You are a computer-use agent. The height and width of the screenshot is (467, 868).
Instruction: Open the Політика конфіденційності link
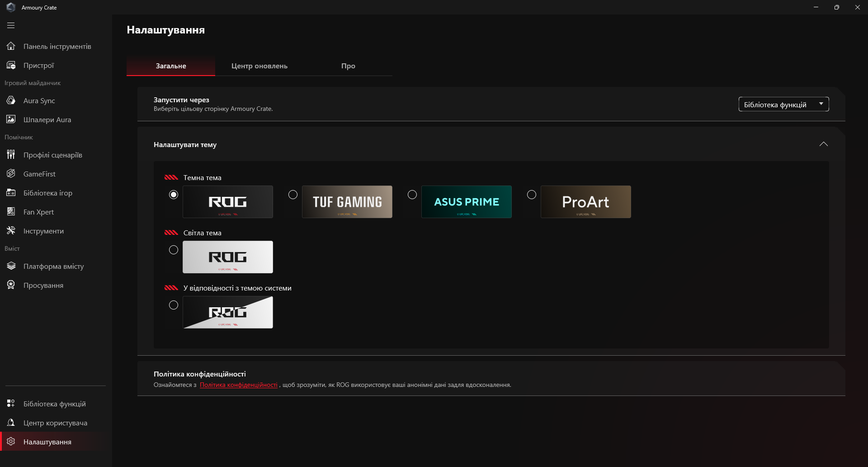coord(239,385)
